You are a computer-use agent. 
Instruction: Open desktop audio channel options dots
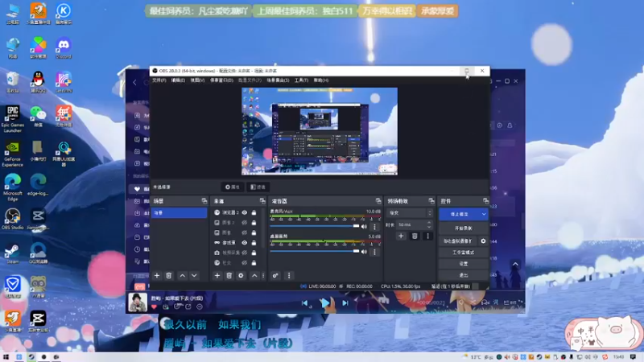(374, 252)
